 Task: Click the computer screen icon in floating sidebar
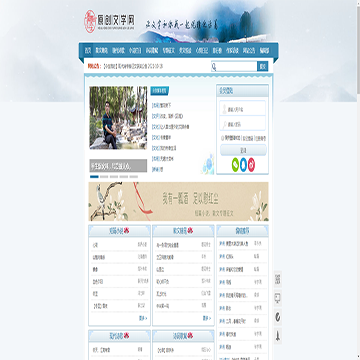click(278, 298)
